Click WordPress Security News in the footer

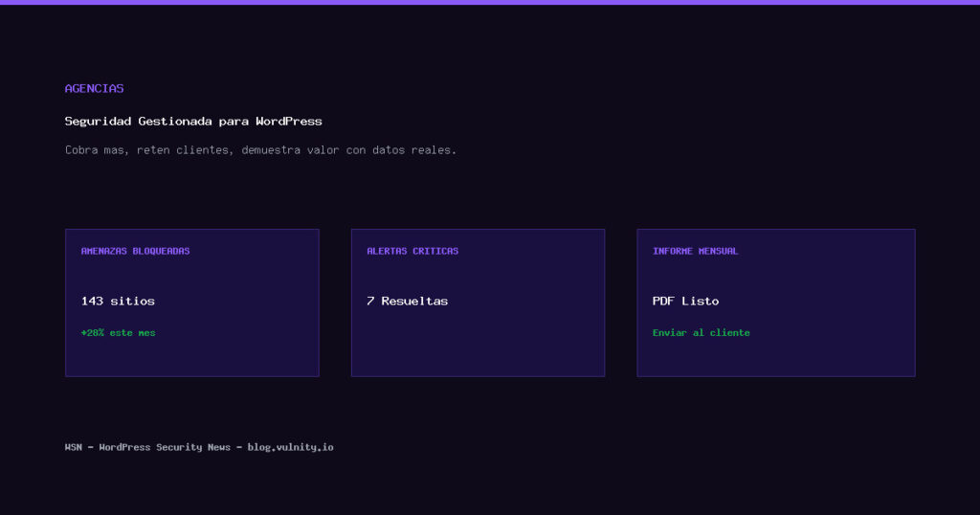(165, 447)
